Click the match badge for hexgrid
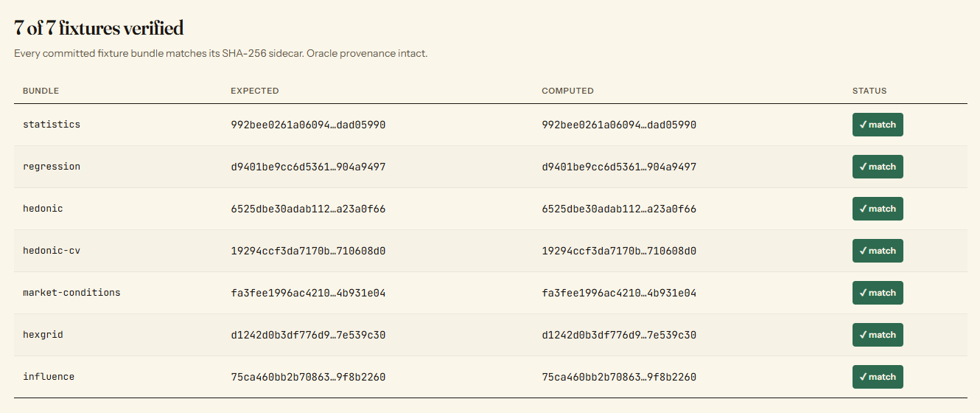The width and height of the screenshot is (980, 413). (x=878, y=335)
